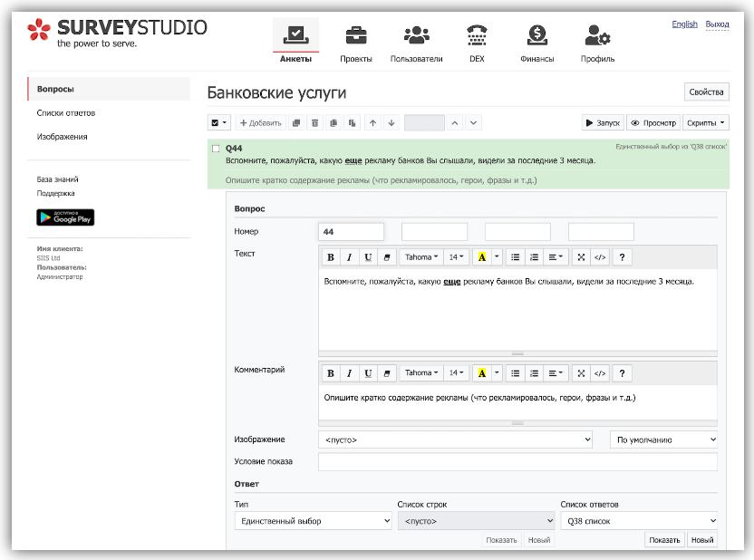Image resolution: width=754 pixels, height=560 pixels.
Task: Click the paste icon before the up arrow
Action: tap(352, 123)
